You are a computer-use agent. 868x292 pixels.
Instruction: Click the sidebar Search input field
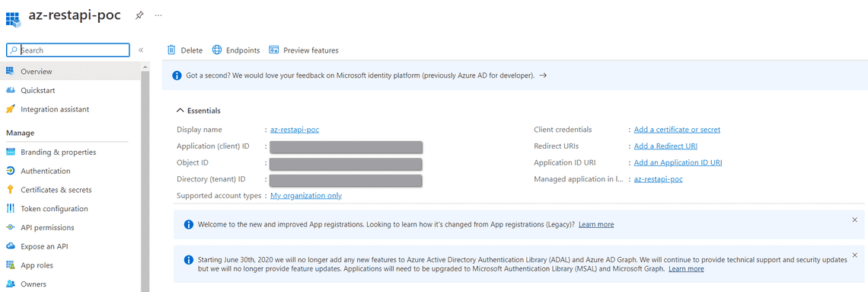pyautogui.click(x=68, y=50)
